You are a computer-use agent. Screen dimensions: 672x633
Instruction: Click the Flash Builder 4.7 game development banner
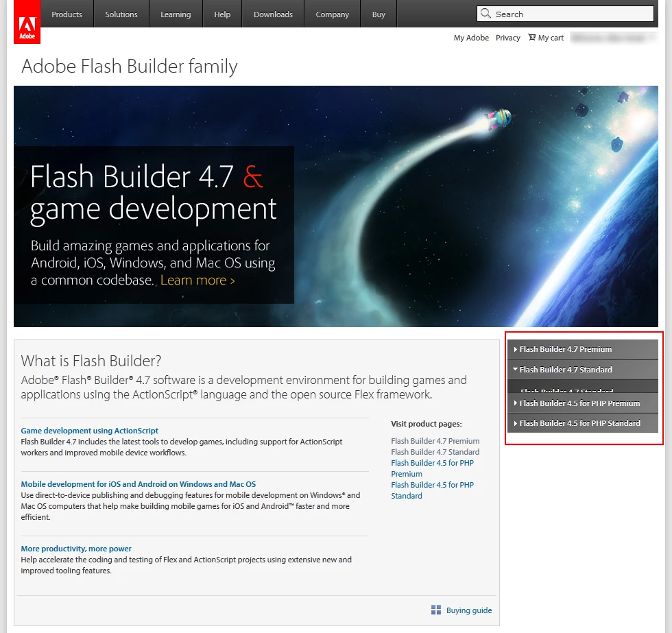[335, 206]
